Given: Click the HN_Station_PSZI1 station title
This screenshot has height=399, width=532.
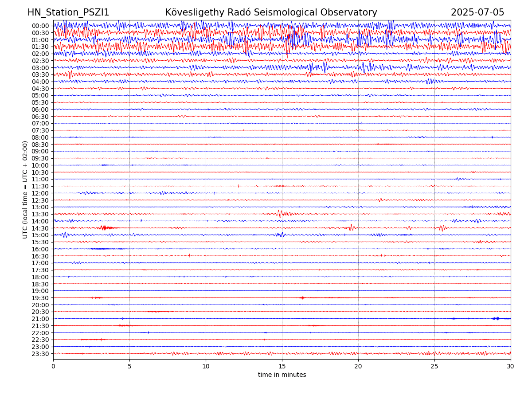Looking at the screenshot, I should point(68,12).
